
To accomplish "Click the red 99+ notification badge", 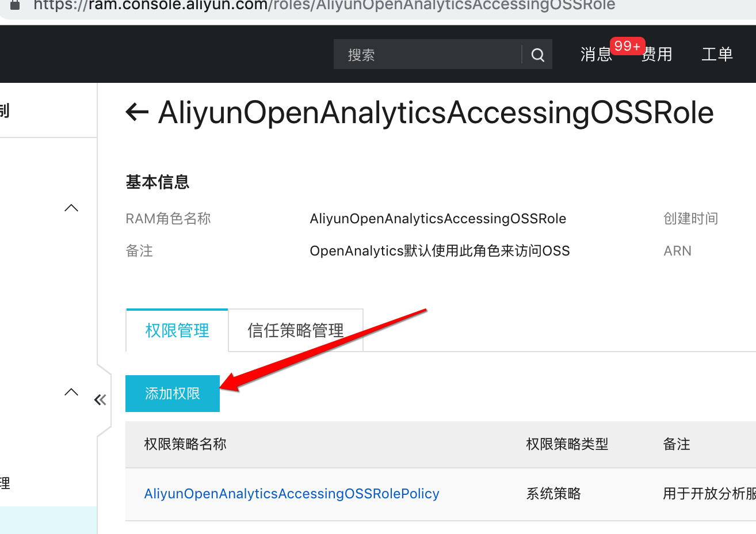I will (x=627, y=46).
